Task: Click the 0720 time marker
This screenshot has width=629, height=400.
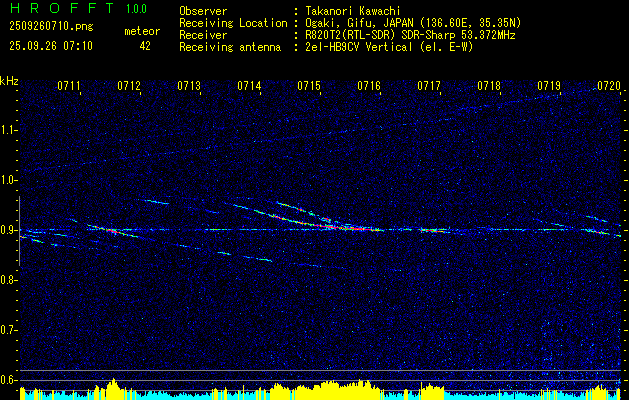Action: pyautogui.click(x=609, y=86)
